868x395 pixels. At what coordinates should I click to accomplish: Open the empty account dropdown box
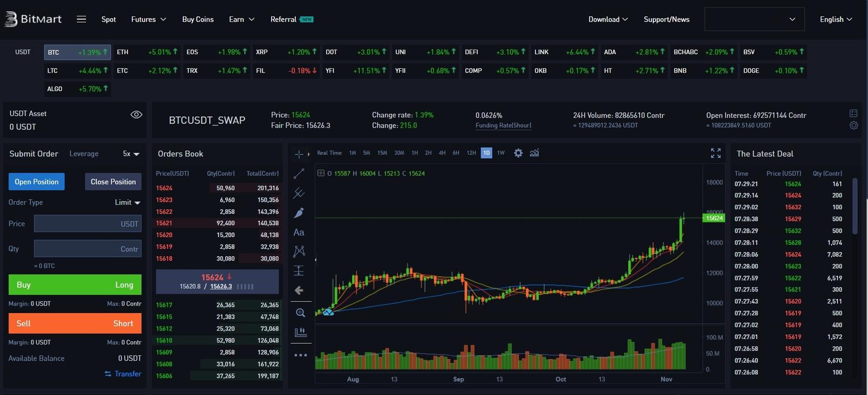pos(754,19)
